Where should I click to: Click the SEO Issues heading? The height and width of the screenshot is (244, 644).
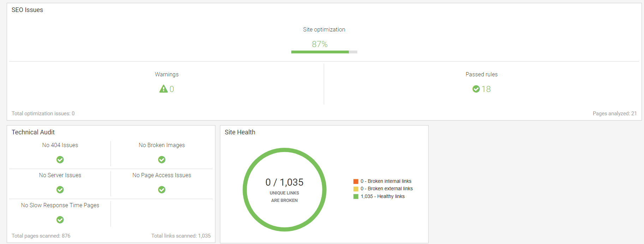pos(27,10)
